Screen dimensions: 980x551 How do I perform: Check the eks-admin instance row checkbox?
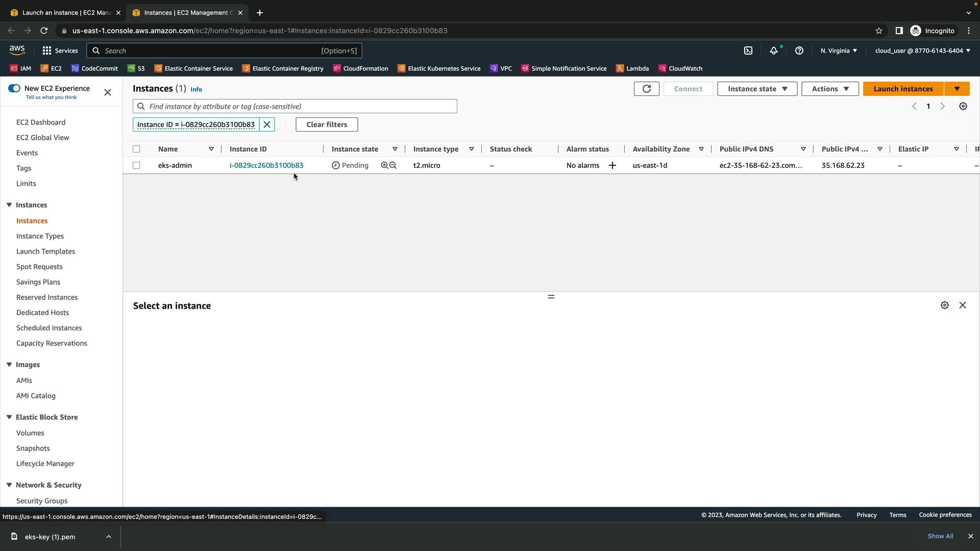click(x=136, y=165)
